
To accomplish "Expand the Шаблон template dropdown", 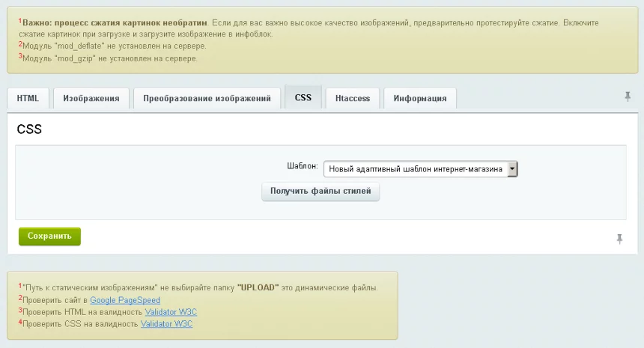I will point(512,168).
